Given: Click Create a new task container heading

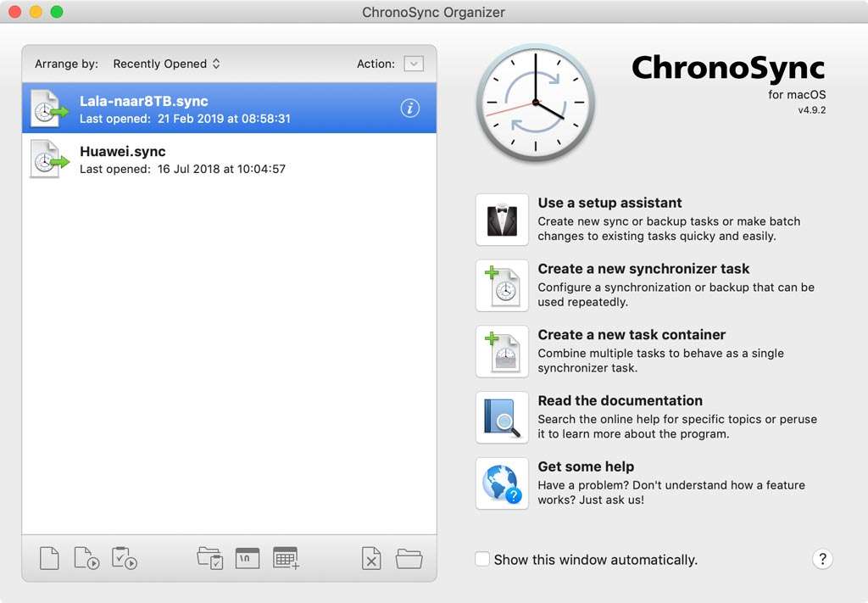Looking at the screenshot, I should pyautogui.click(x=632, y=334).
